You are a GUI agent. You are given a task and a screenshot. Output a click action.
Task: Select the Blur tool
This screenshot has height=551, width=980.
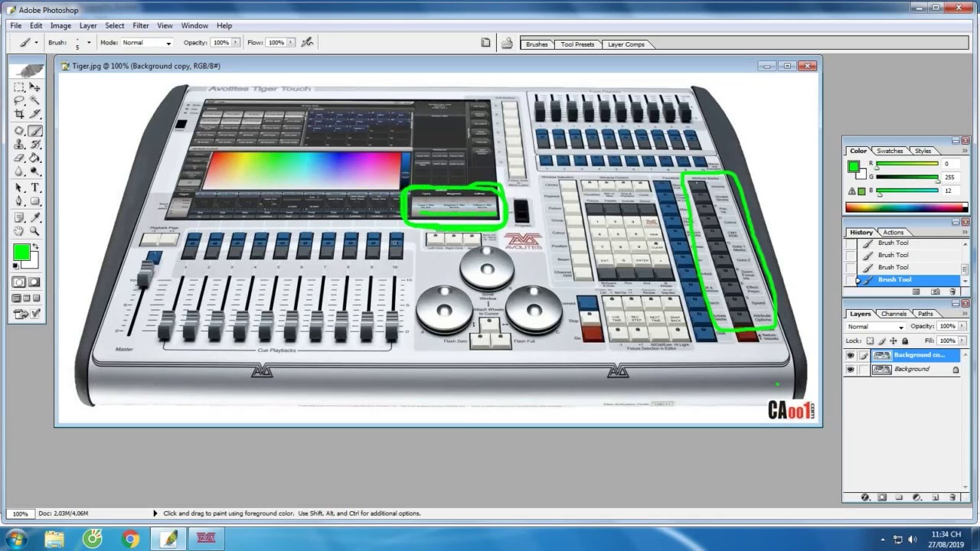tap(19, 171)
